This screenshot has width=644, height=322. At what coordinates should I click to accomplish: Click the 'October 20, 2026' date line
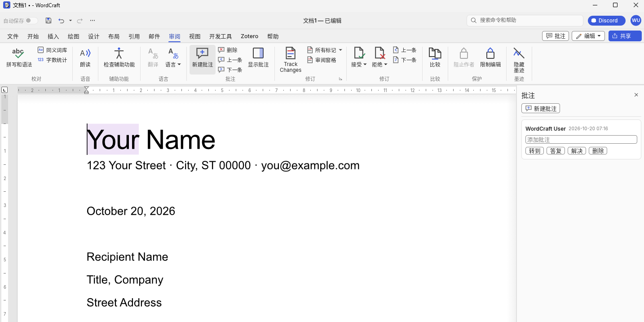pyautogui.click(x=131, y=211)
